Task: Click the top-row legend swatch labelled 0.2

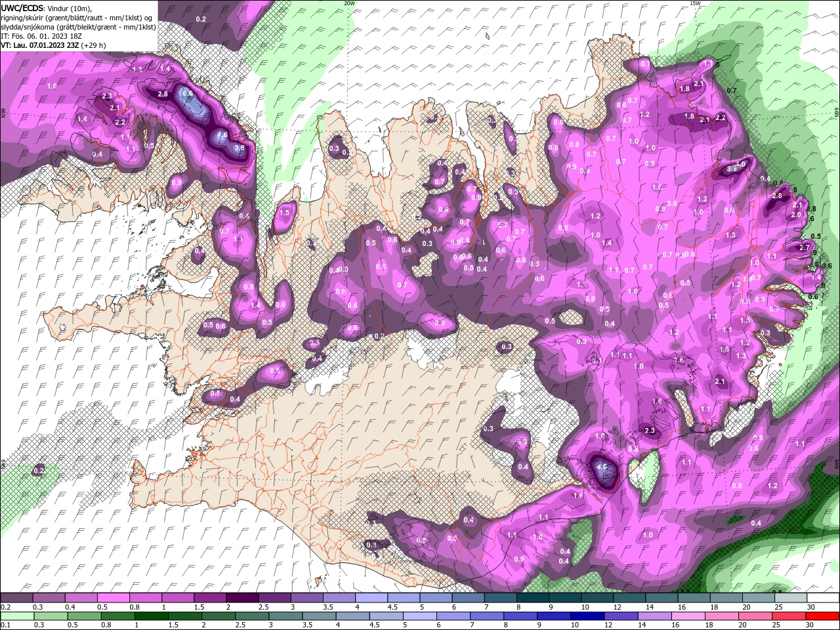Action: 16,598
